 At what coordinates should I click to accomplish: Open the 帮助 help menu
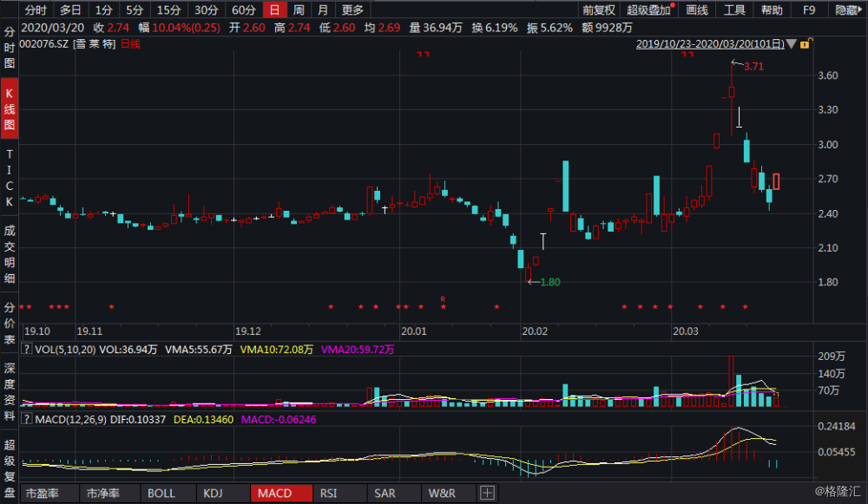coord(772,10)
